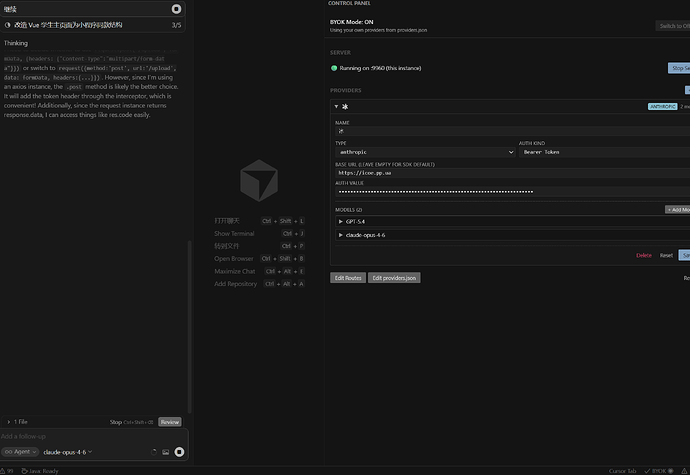Click the 打开聊天 shortcut hint in the empty editor
The height and width of the screenshot is (475, 690).
click(x=259, y=221)
